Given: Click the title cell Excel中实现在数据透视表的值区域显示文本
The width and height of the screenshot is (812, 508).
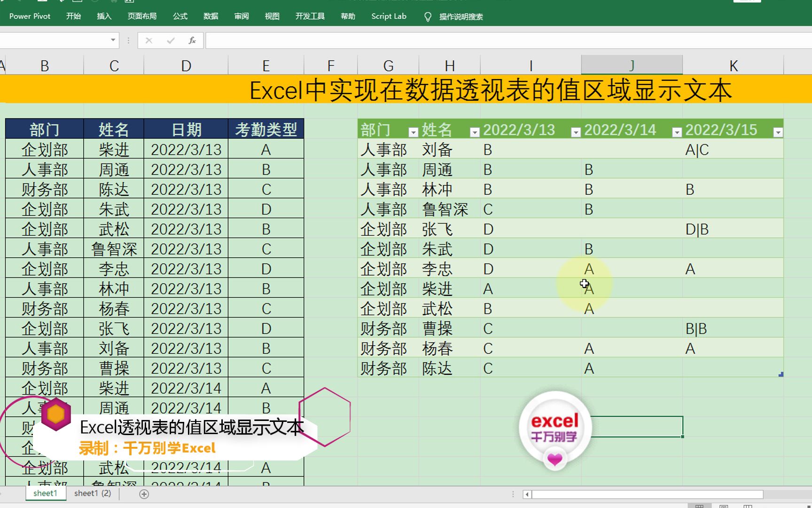Looking at the screenshot, I should point(491,90).
